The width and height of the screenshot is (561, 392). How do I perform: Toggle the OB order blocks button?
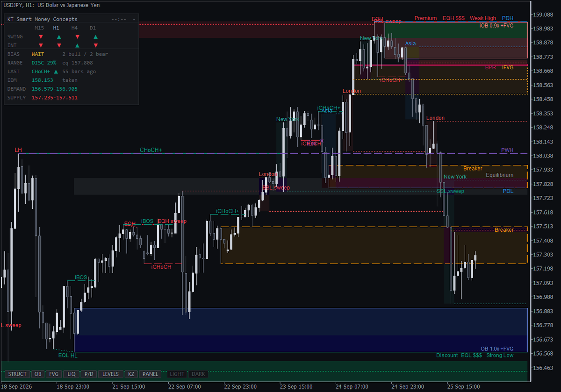(x=38, y=374)
